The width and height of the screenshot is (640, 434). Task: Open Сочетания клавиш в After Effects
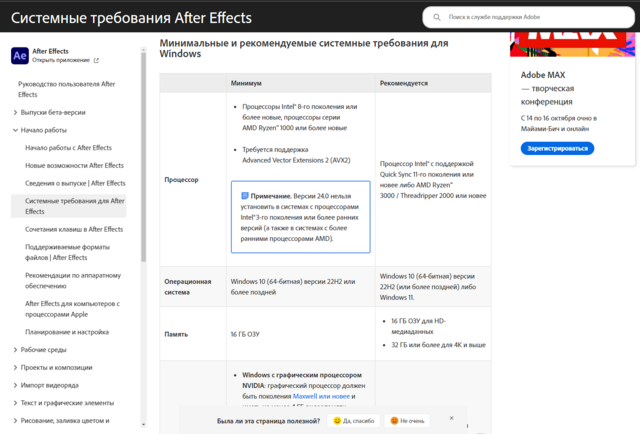pos(74,229)
